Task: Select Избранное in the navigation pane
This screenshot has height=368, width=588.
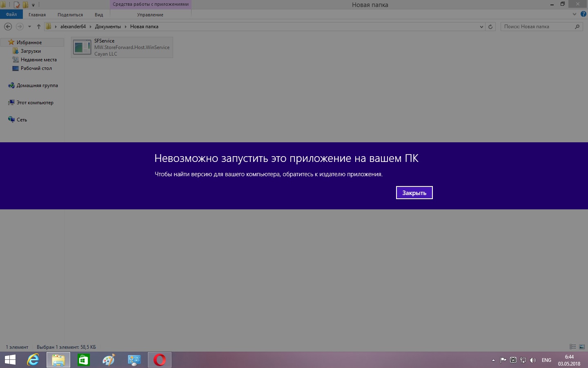Action: (29, 42)
